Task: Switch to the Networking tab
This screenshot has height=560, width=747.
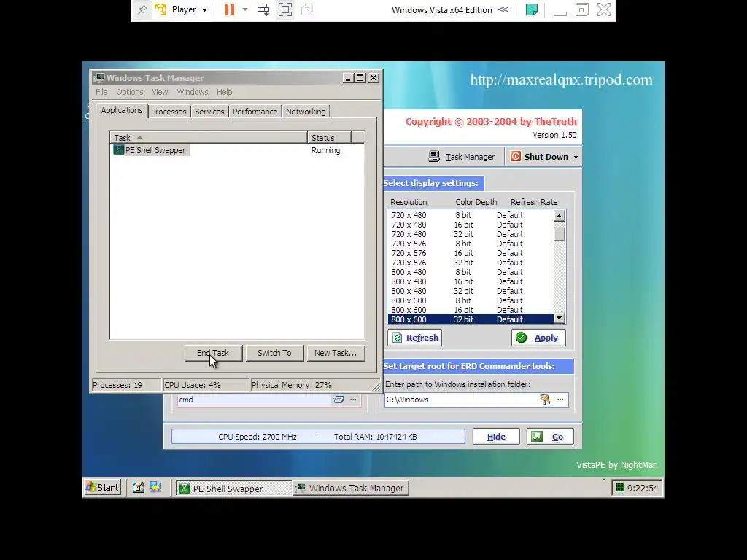Action: click(306, 112)
